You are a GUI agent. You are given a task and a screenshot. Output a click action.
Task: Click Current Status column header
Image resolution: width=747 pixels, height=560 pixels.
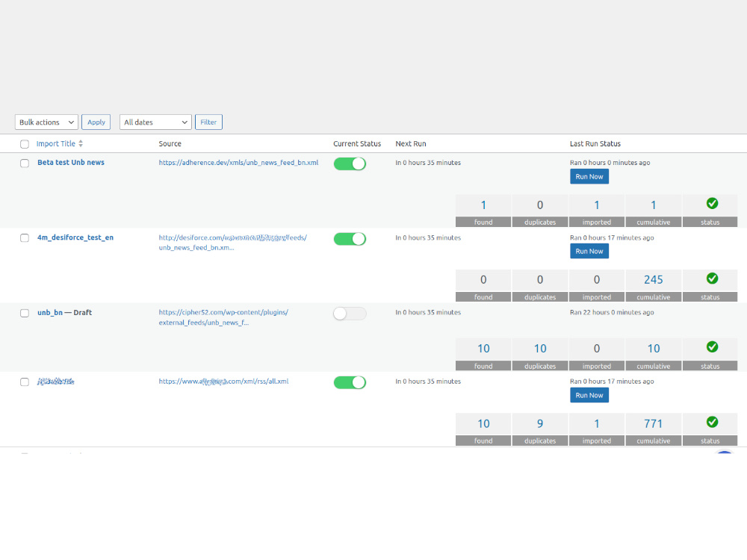coord(357,143)
